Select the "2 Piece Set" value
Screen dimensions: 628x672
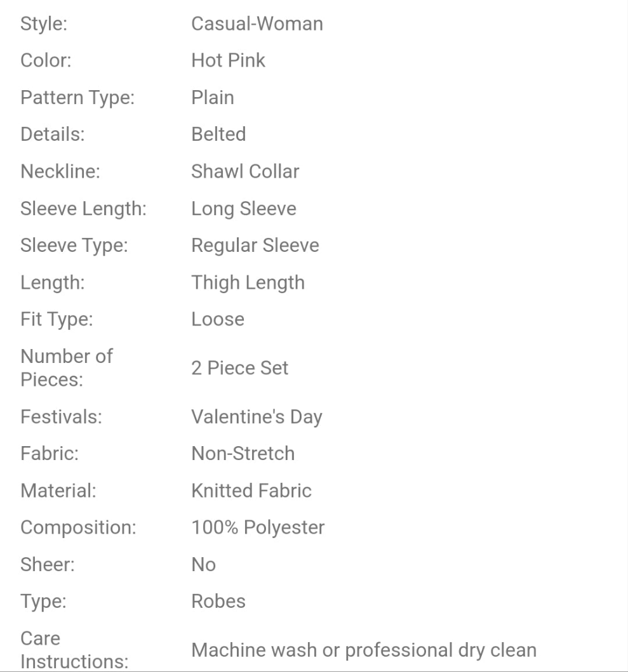[x=239, y=368]
